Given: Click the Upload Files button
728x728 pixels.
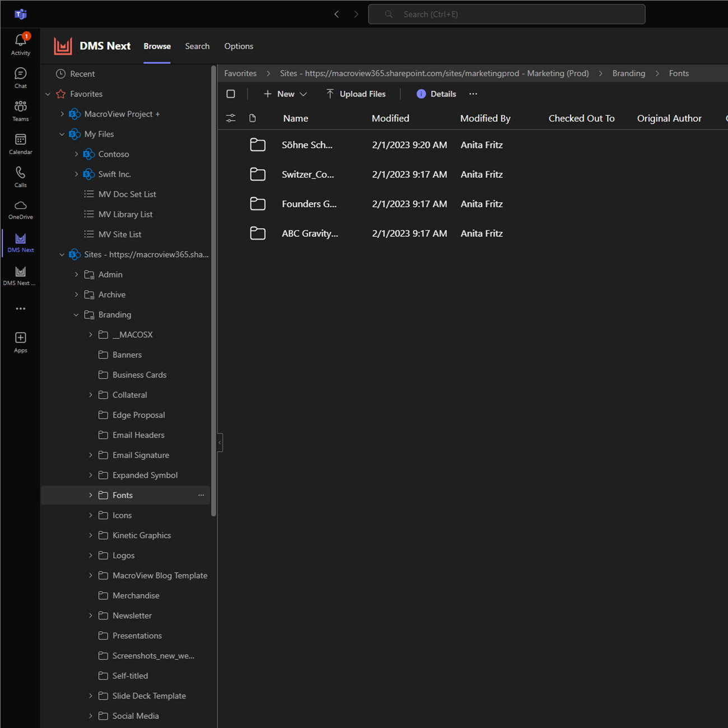Looking at the screenshot, I should coord(356,94).
